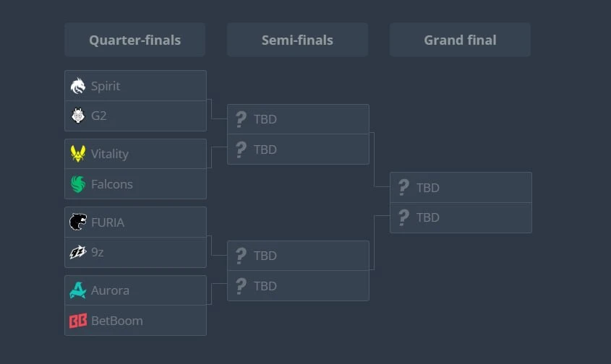Click the teal Aurora logo
611x364 pixels.
(x=78, y=290)
